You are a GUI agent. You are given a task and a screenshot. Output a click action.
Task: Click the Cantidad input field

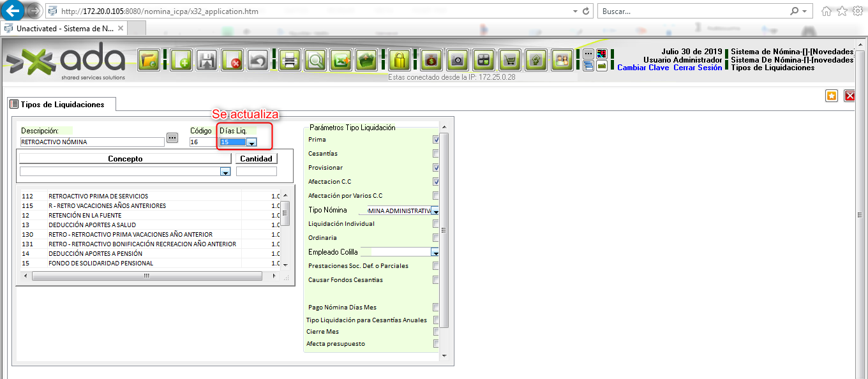coord(257,172)
